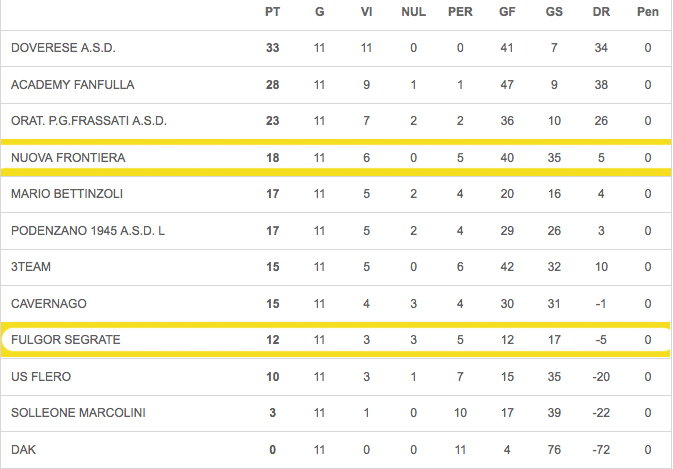Select PODENZANO 1945 A.S.D. L team
The image size is (673, 469).
(x=87, y=231)
